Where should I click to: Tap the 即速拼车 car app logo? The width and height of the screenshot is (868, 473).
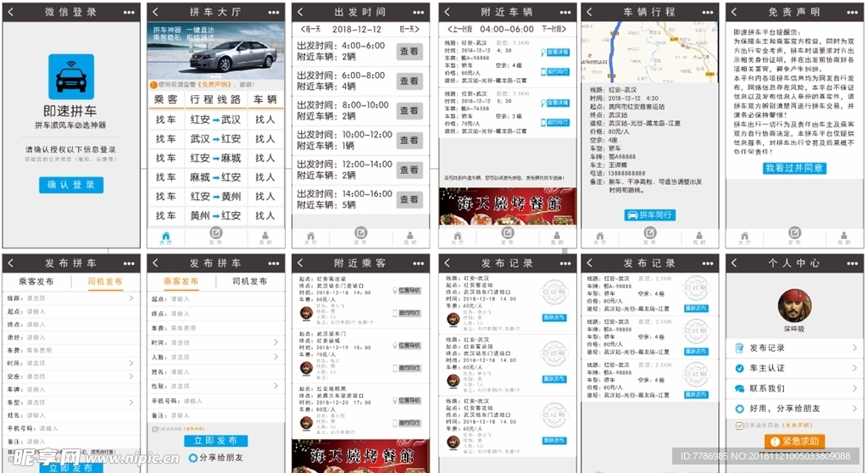click(71, 76)
